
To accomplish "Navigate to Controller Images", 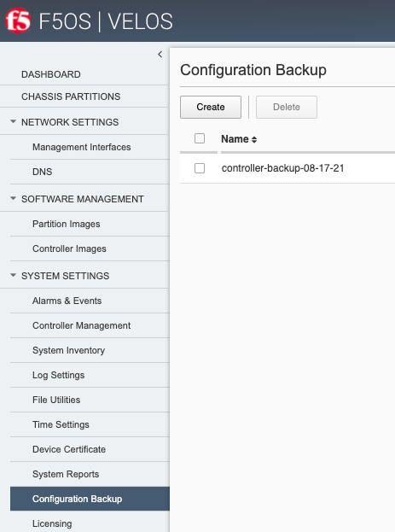I will pos(69,248).
